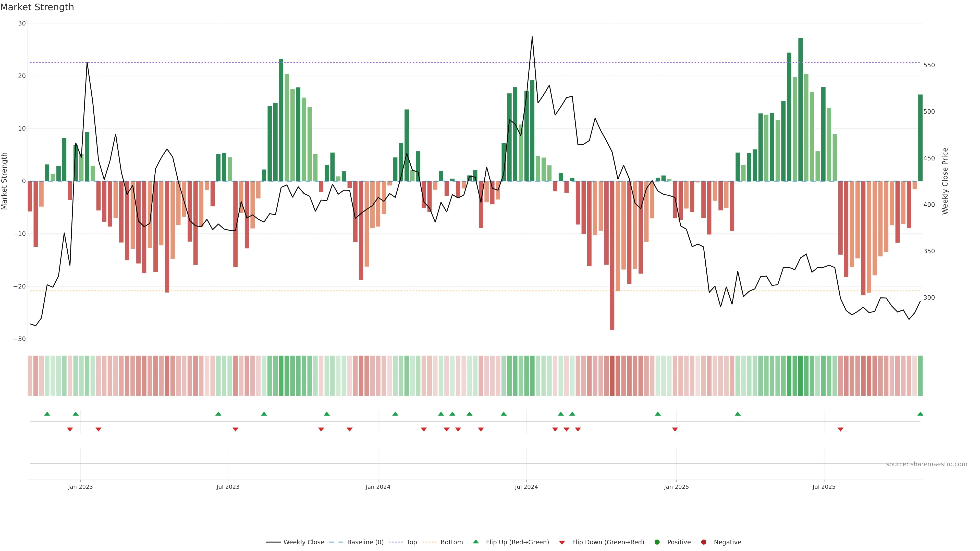This screenshot has width=980, height=551.
Task: Click Flip Down red triangle legend icon
Action: coord(562,543)
